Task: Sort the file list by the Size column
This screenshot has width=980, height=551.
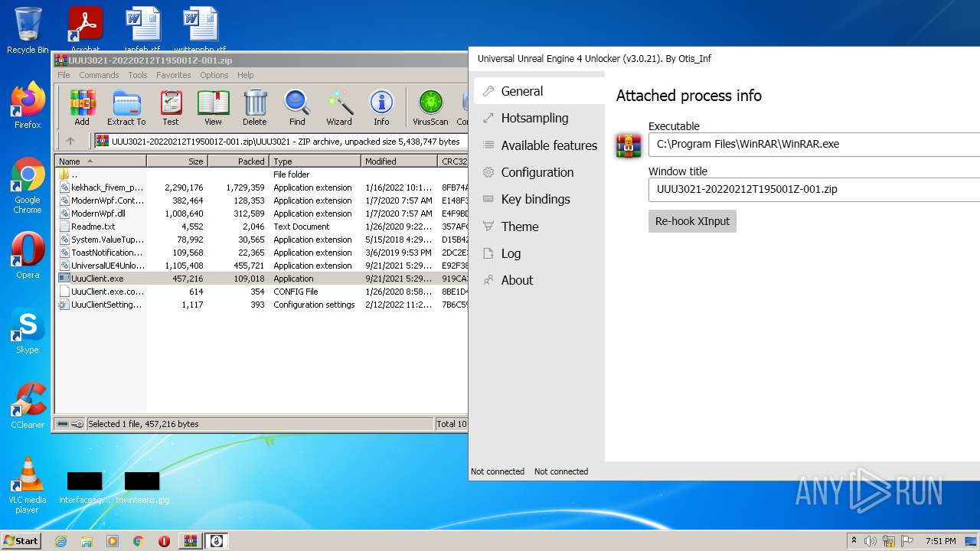Action: (177, 161)
